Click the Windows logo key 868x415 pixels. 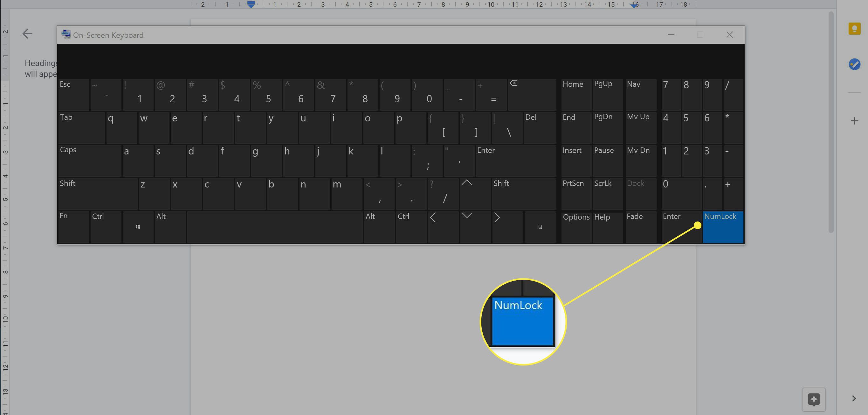point(138,227)
